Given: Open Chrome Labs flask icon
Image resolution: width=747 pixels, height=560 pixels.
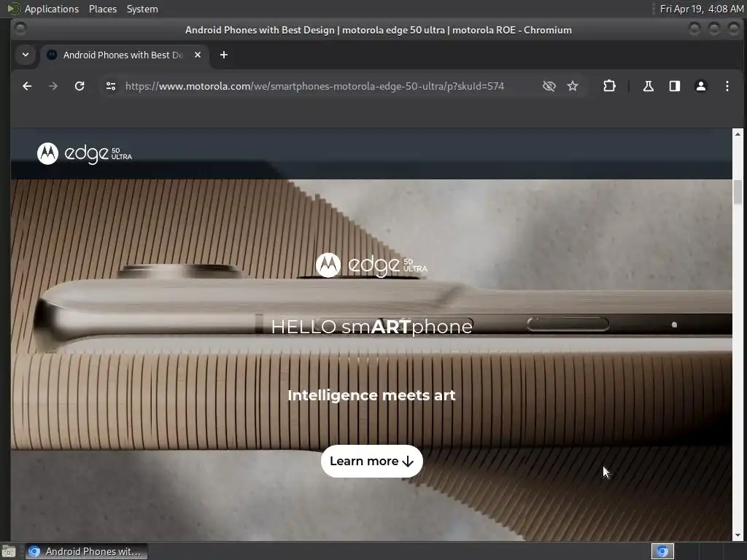Looking at the screenshot, I should pos(649,86).
